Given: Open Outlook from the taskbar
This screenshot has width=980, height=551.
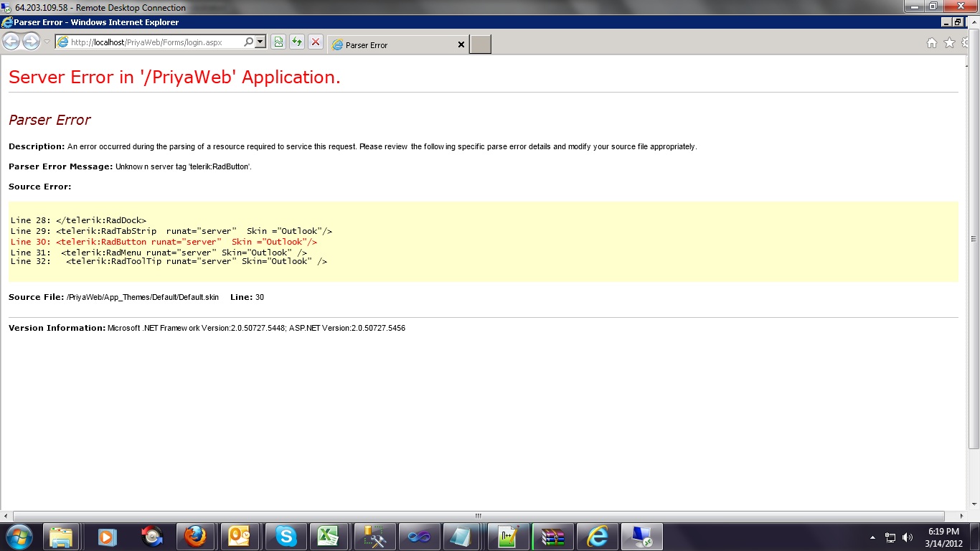Looking at the screenshot, I should click(x=239, y=537).
